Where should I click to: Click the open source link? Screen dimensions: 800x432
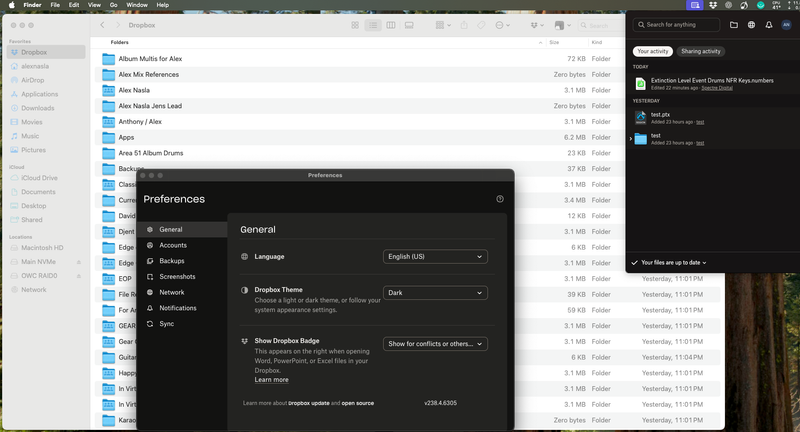point(358,403)
